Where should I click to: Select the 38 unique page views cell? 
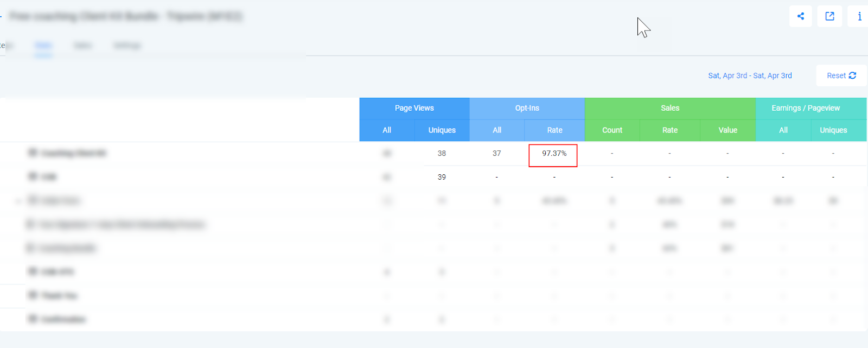442,154
